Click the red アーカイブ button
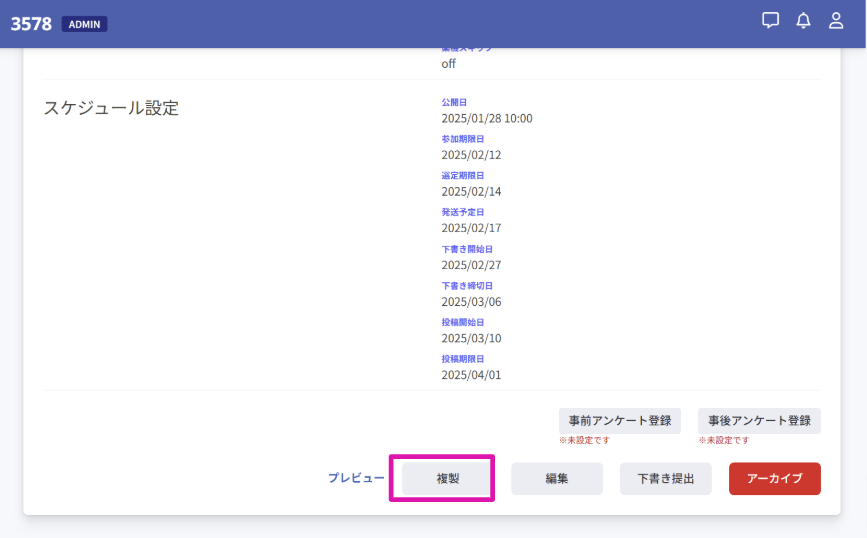Screen dimensions: 867x538 tap(774, 479)
